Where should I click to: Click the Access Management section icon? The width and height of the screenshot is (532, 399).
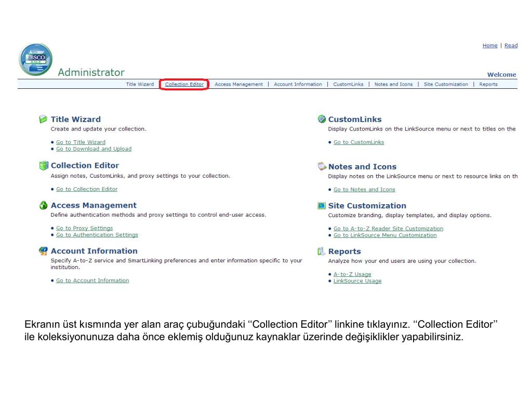pyautogui.click(x=44, y=205)
